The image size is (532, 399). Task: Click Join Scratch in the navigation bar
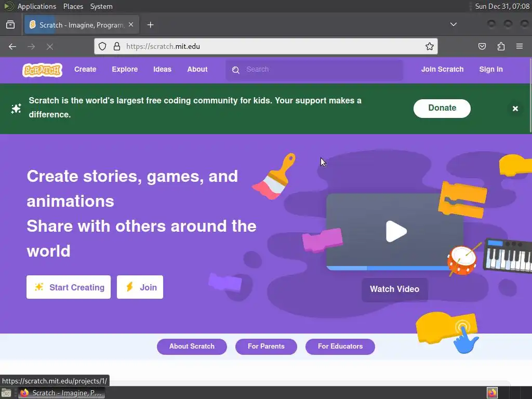442,69
